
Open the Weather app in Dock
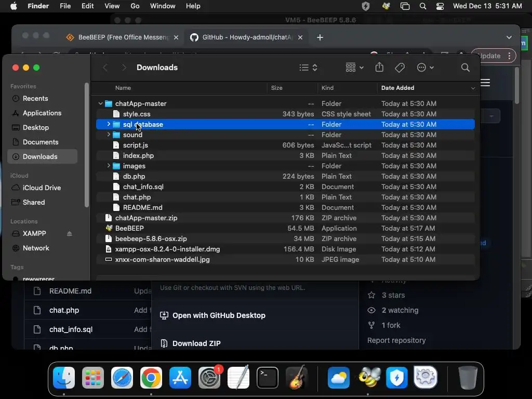339,378
